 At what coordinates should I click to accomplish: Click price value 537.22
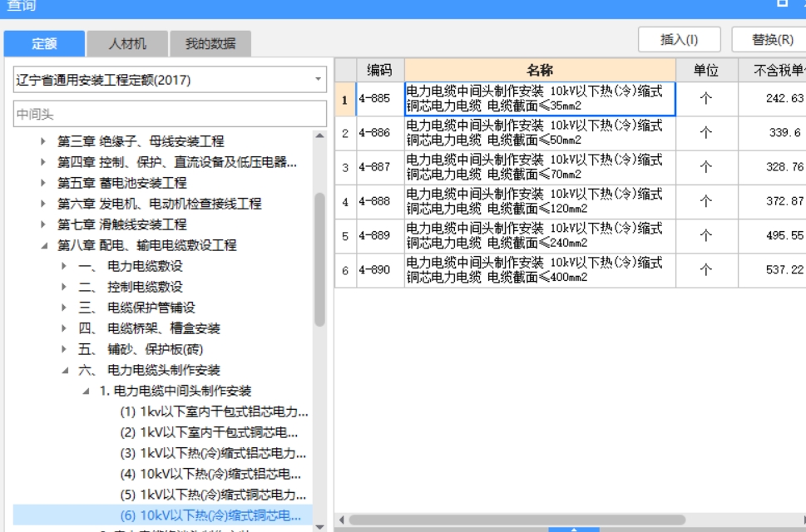point(784,269)
